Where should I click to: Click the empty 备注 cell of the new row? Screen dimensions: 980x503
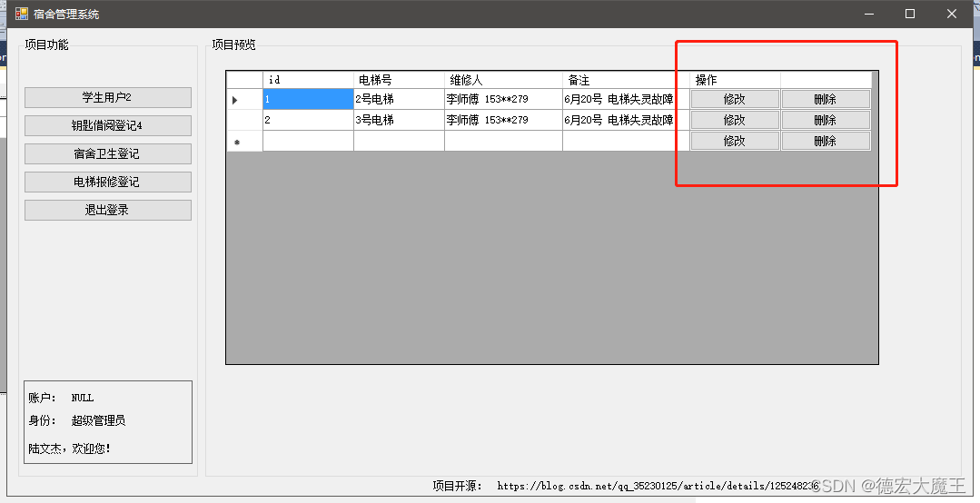pos(627,142)
